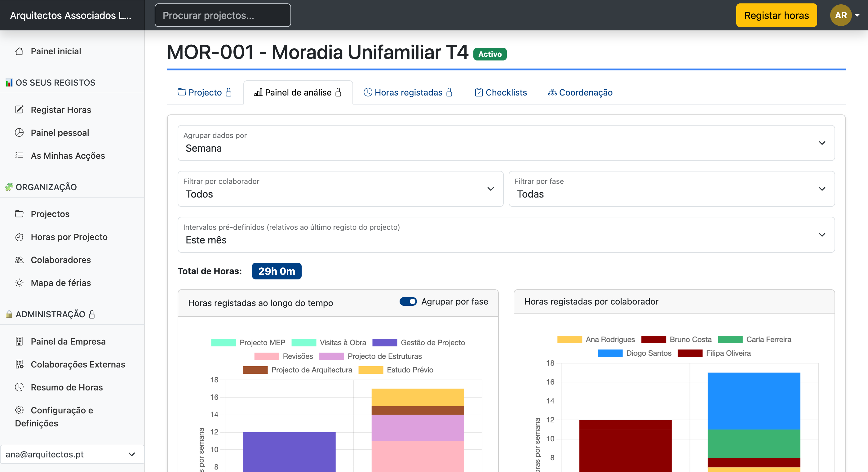Viewport: 868px width, 472px height.
Task: Click the house icon beside Painel inicial
Action: coord(19,51)
